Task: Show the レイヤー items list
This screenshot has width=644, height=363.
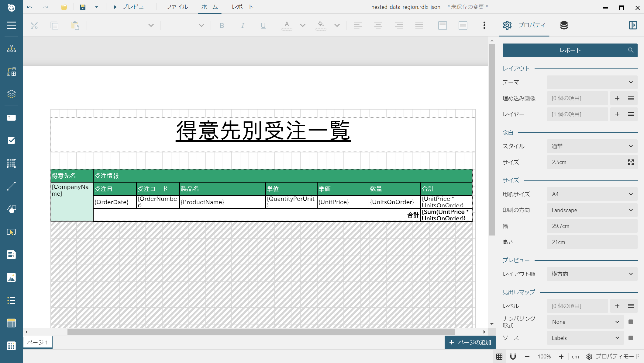Action: coord(631,114)
